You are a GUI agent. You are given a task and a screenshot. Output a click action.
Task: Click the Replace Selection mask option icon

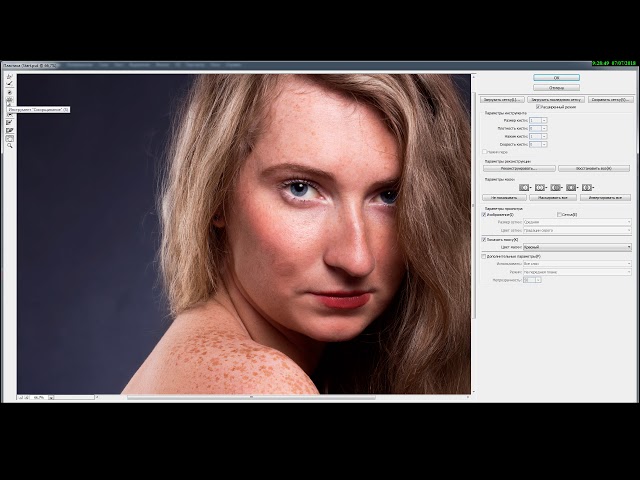[525, 187]
